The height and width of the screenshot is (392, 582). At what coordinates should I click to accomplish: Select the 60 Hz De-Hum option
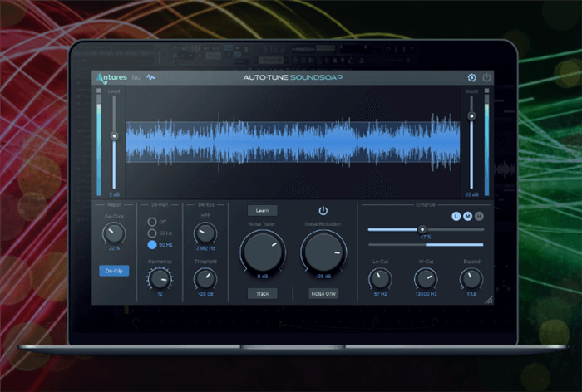point(152,245)
